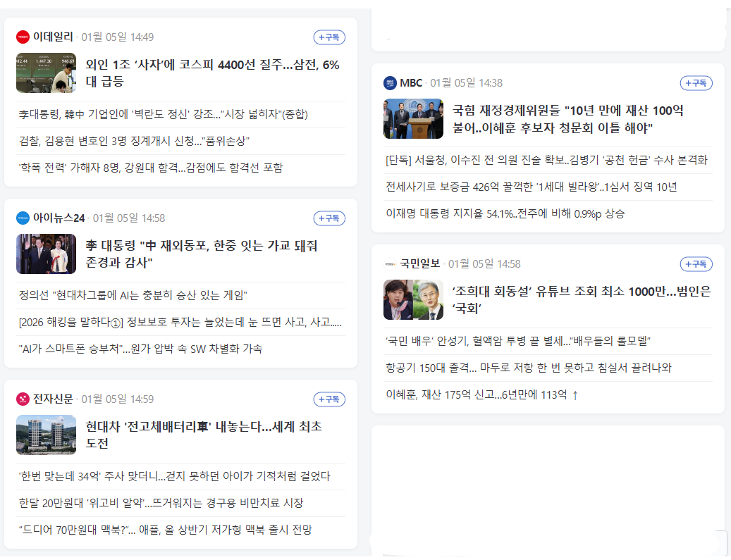Read headline 외인 1조 '사자'에 코스피 4400선 질주
The image size is (731, 560).
[x=212, y=73]
